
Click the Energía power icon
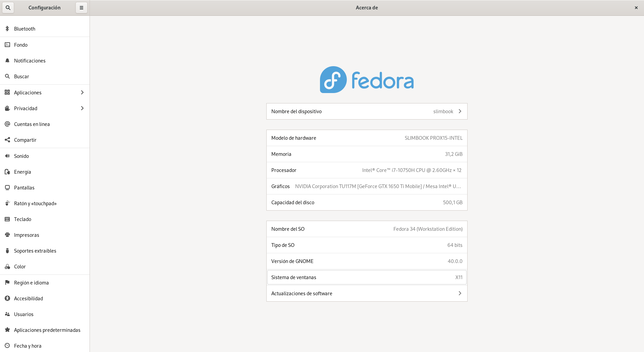point(7,172)
